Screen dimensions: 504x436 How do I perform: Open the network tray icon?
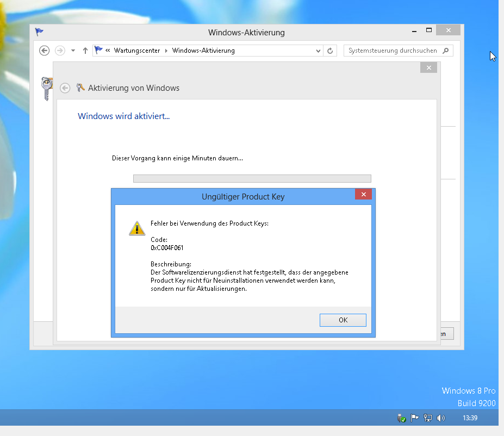pos(427,418)
